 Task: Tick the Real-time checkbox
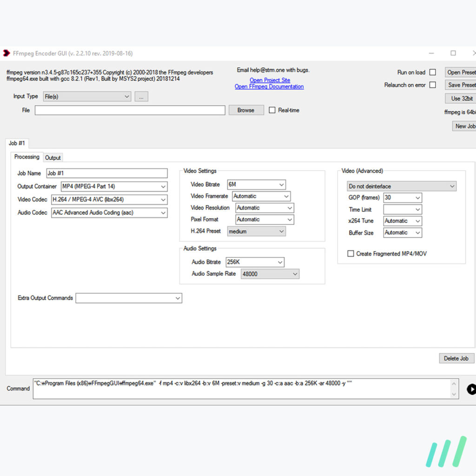coord(272,110)
